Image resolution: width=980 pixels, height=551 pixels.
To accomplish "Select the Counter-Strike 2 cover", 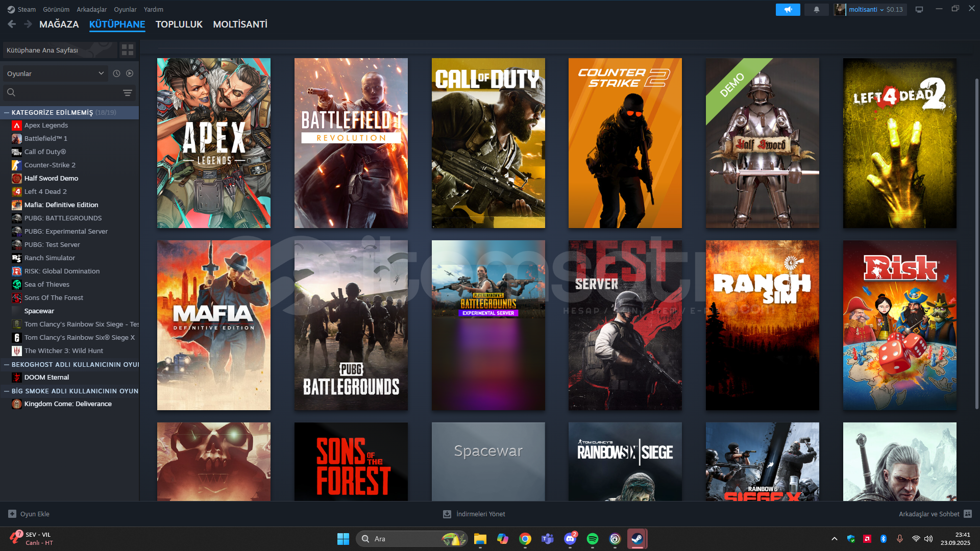I will coord(625,143).
